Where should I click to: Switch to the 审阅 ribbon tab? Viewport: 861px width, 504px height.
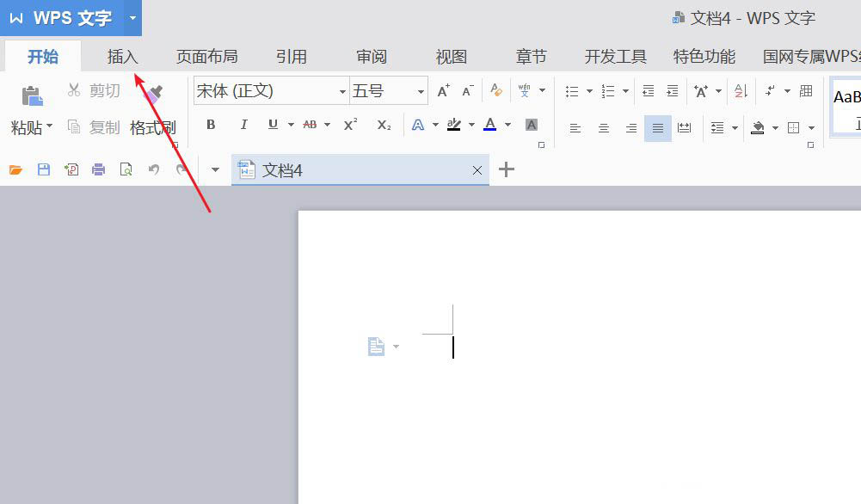click(371, 55)
